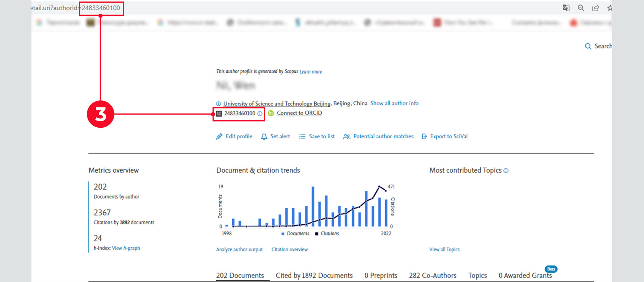Click the h-index value 24
The image size is (644, 282).
(x=98, y=238)
